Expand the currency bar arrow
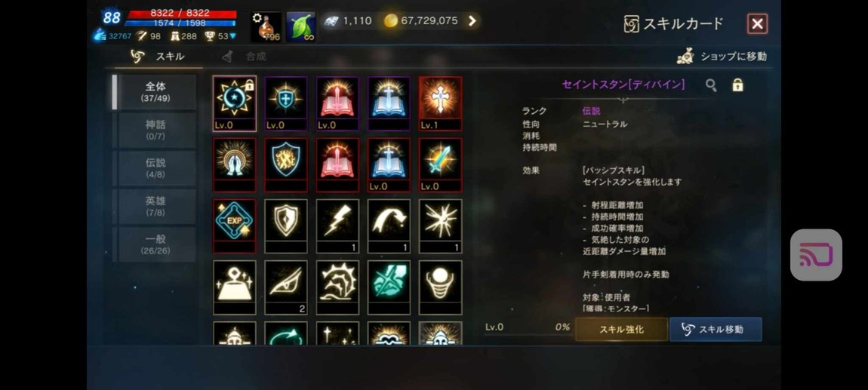 click(x=472, y=21)
